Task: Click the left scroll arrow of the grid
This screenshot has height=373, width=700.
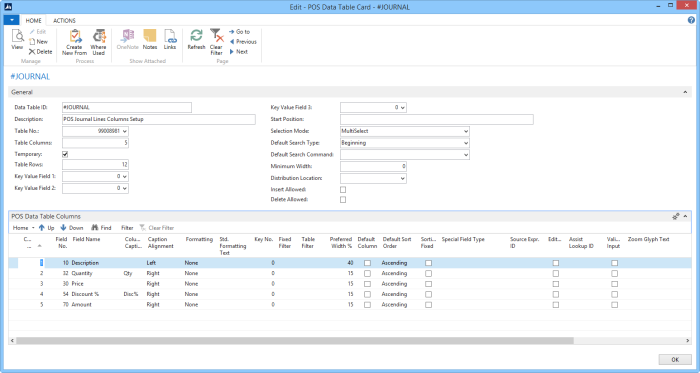Action: click(12, 340)
